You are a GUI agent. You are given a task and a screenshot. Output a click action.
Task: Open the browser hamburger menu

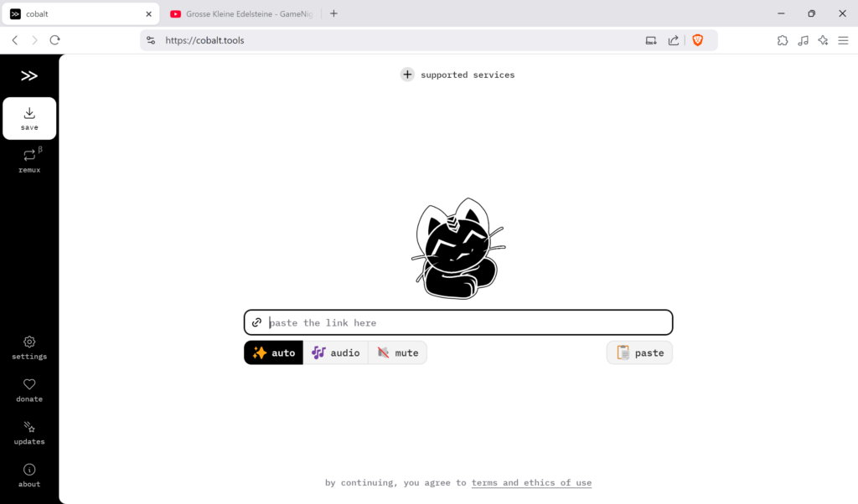click(843, 40)
